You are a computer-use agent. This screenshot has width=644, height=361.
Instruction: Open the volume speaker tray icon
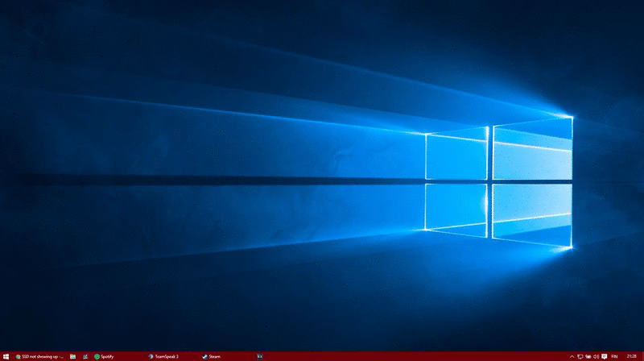coord(596,356)
